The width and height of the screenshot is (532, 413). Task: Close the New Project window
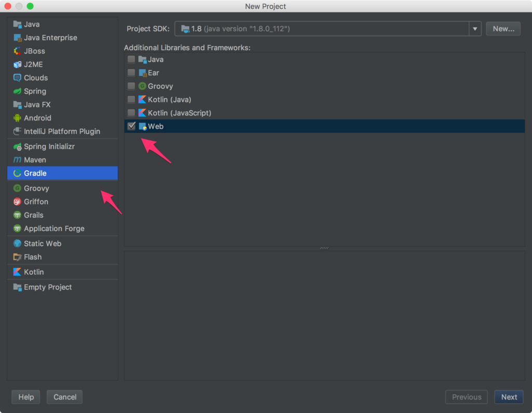tap(8, 6)
